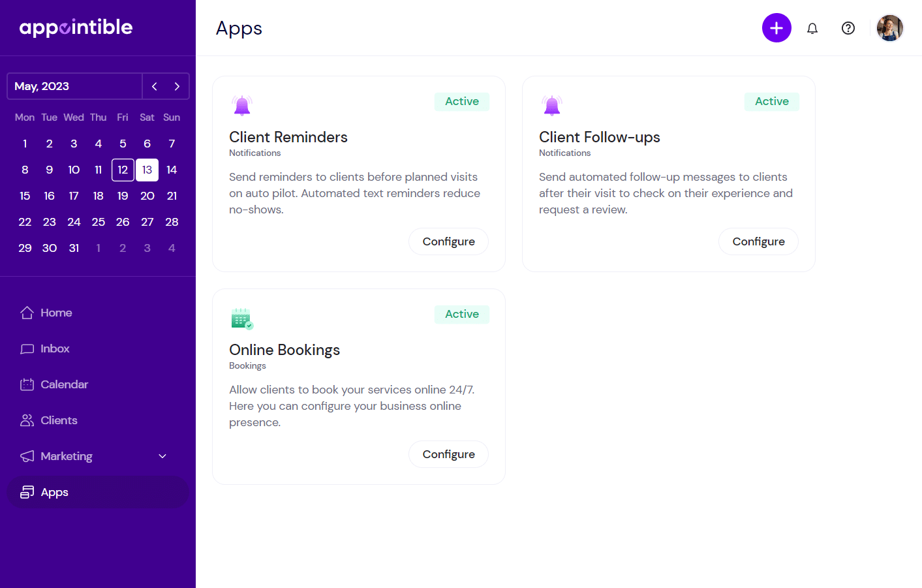This screenshot has height=588, width=922.
Task: Configure the Online Bookings app
Action: click(x=448, y=454)
